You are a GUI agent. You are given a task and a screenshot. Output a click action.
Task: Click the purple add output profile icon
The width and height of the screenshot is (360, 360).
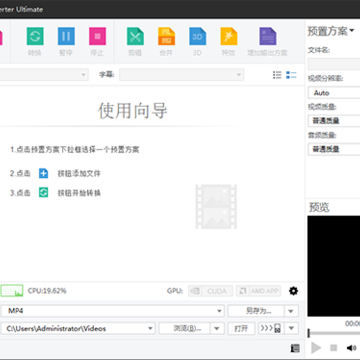coord(268,36)
